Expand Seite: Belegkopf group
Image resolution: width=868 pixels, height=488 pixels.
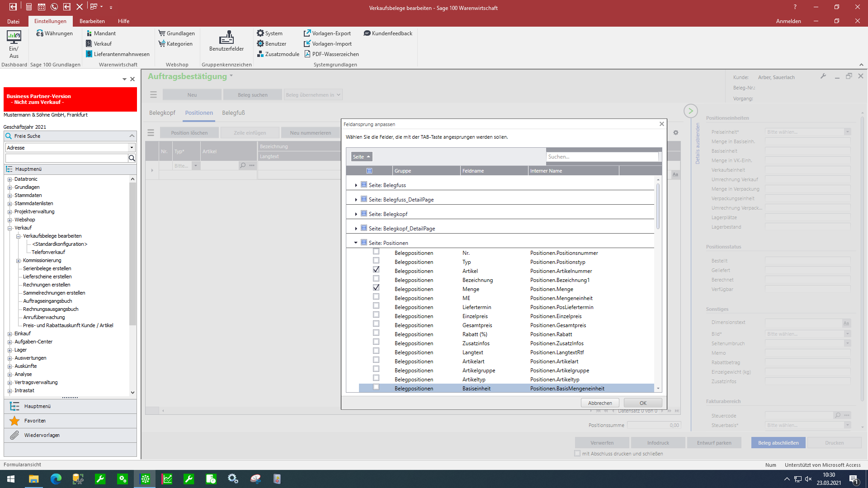click(x=356, y=214)
